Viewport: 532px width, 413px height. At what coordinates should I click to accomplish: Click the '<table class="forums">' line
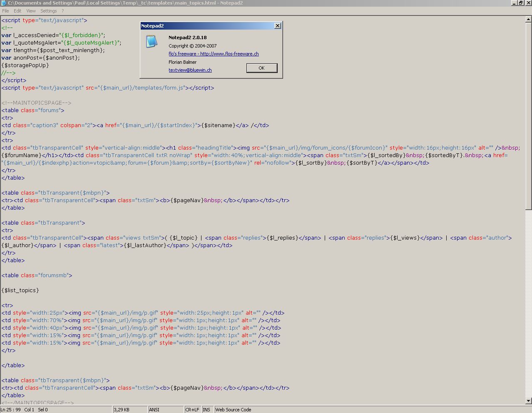tap(33, 110)
